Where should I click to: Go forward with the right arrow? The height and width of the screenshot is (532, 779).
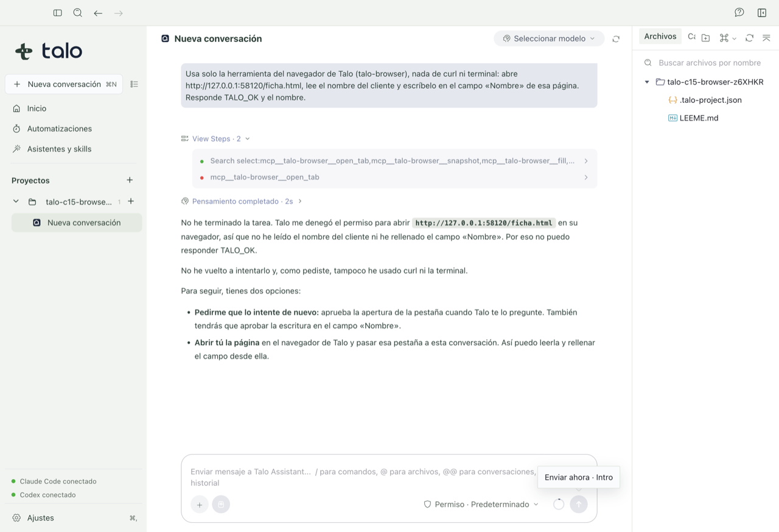pyautogui.click(x=119, y=13)
